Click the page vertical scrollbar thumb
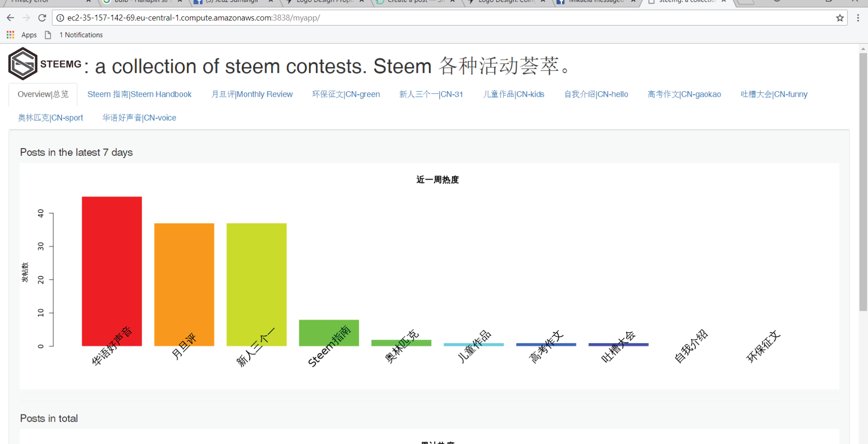Image resolution: width=868 pixels, height=444 pixels. click(863, 182)
